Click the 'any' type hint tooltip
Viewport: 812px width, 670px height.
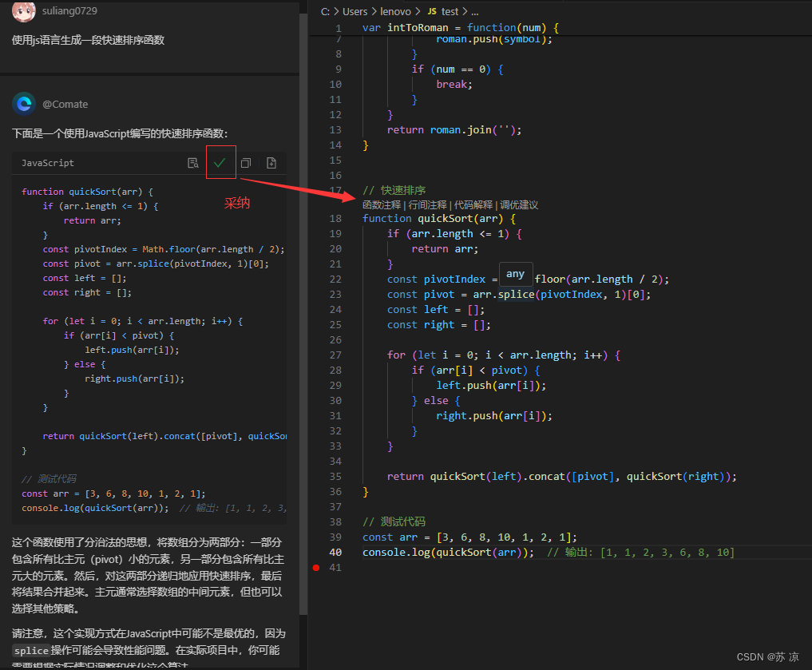(x=515, y=274)
